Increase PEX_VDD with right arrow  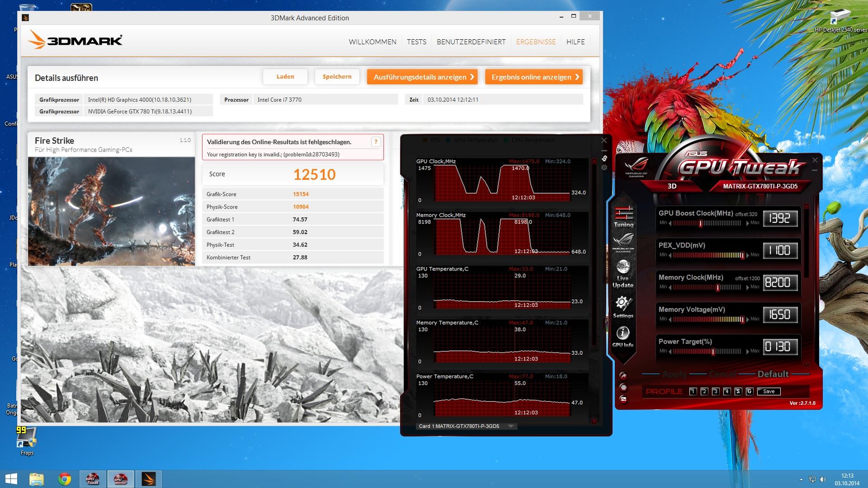point(747,256)
